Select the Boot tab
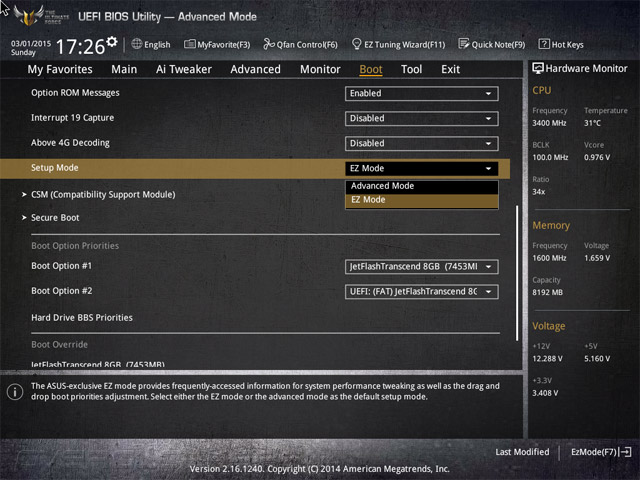Screen dimensions: 640x480 pos(371,69)
